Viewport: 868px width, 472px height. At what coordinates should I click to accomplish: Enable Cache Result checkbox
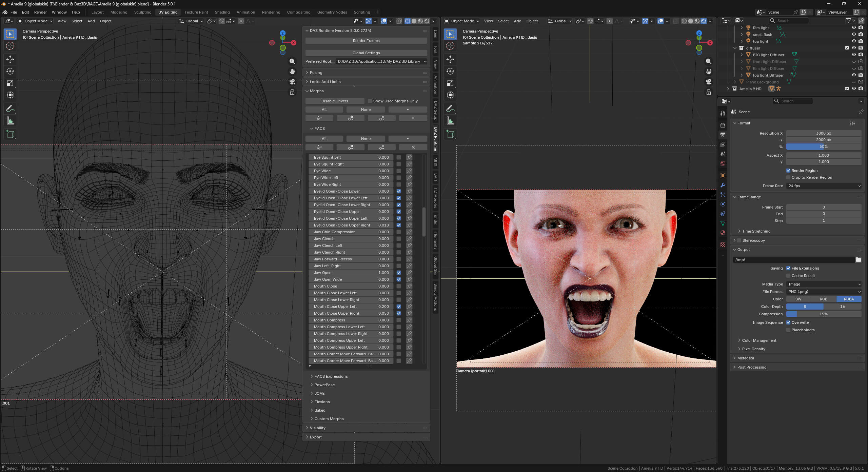pos(788,276)
